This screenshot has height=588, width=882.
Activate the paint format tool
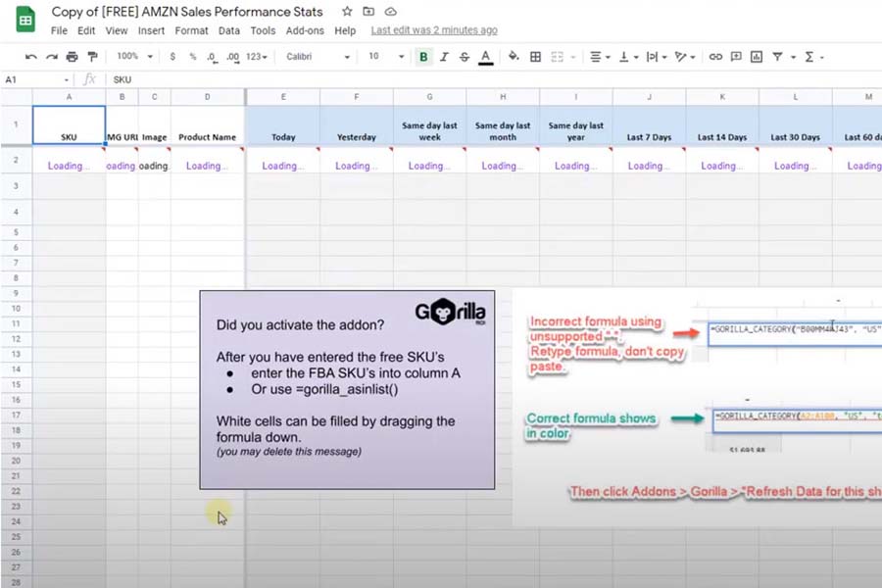92,57
